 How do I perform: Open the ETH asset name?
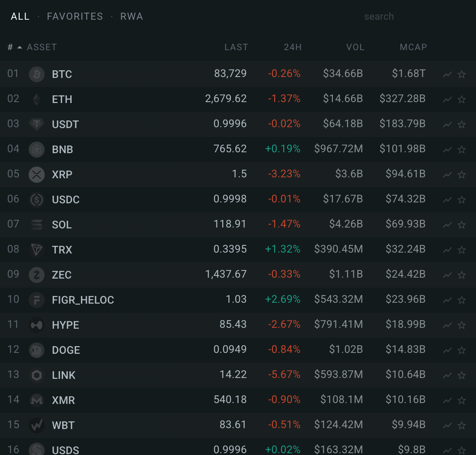point(62,99)
